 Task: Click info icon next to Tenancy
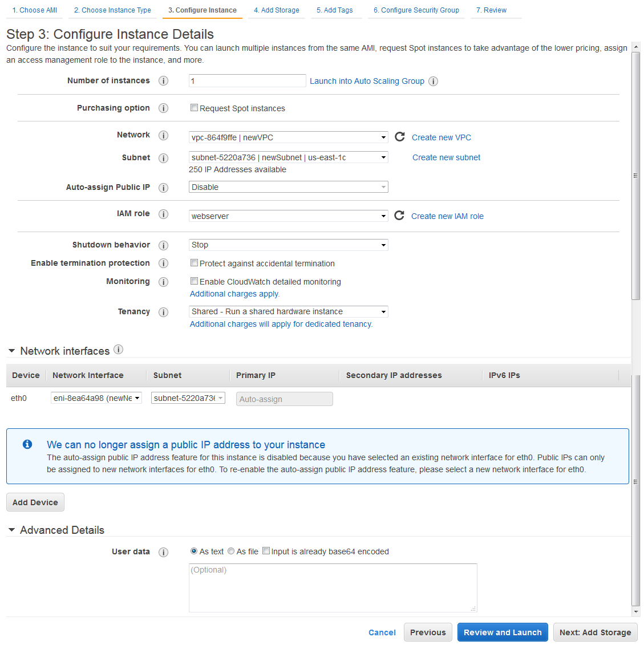(x=163, y=312)
